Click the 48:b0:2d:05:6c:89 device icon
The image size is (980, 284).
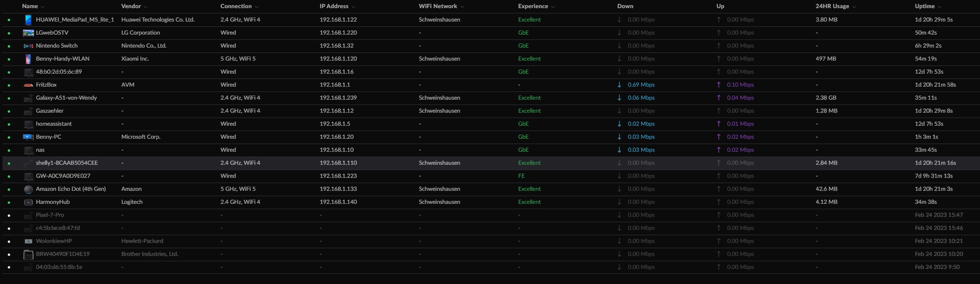[x=28, y=72]
